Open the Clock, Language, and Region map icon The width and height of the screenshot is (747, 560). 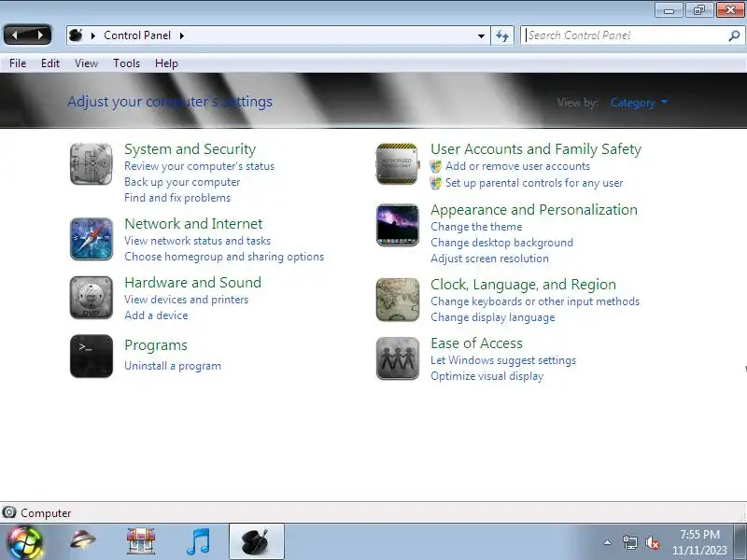(x=398, y=300)
